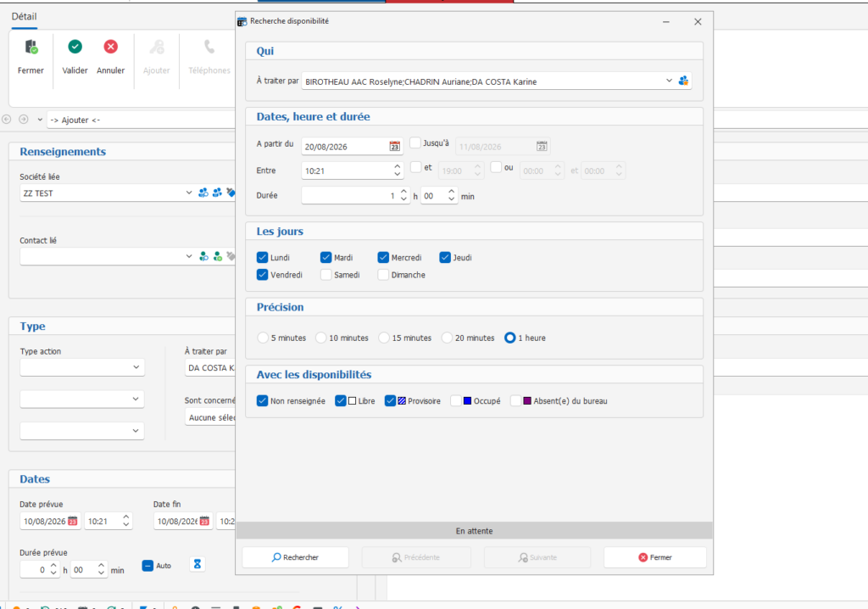The width and height of the screenshot is (868, 609).
Task: Uncheck the Mercredi checkbox
Action: coord(383,258)
